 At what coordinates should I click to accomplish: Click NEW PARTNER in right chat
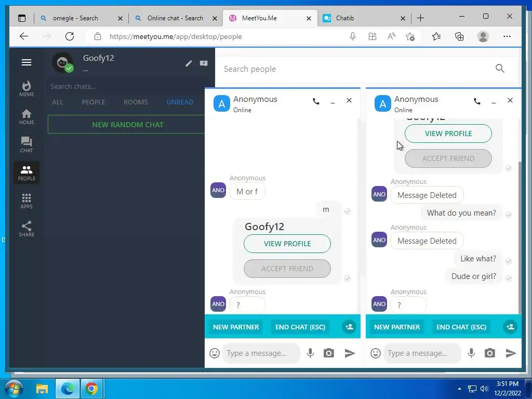pyautogui.click(x=397, y=327)
